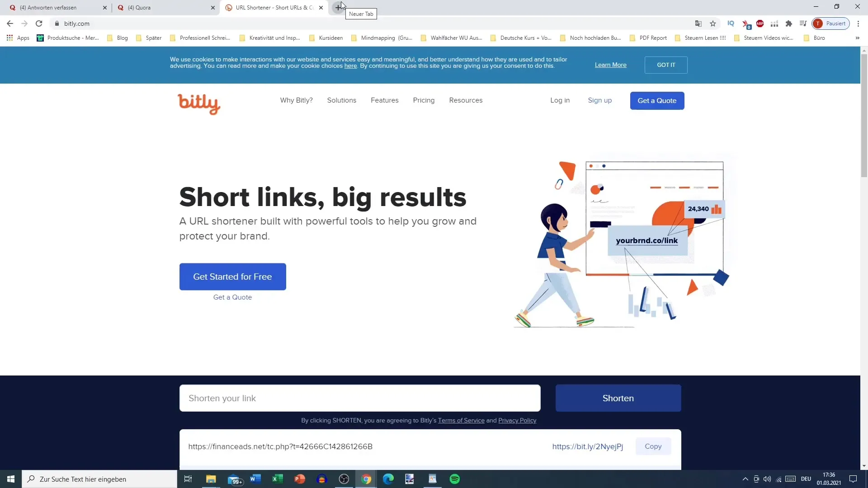
Task: Click the Copy button for shortened URL
Action: coord(653,446)
